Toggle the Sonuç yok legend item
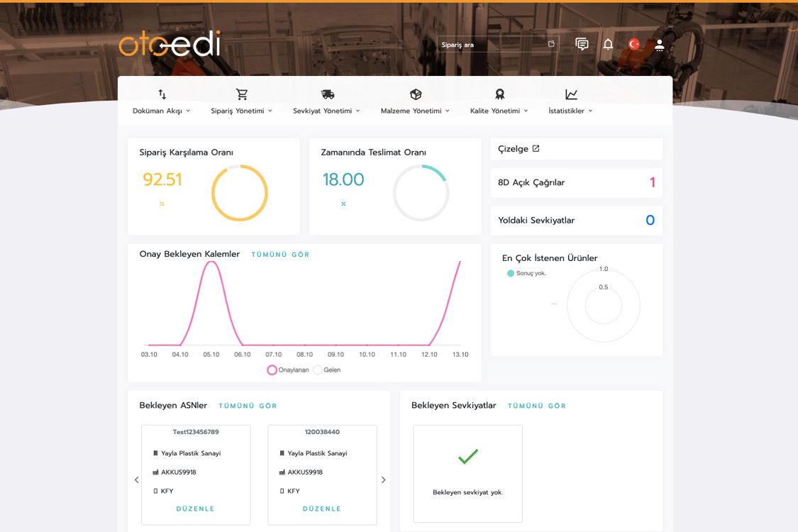798x532 pixels. click(526, 273)
